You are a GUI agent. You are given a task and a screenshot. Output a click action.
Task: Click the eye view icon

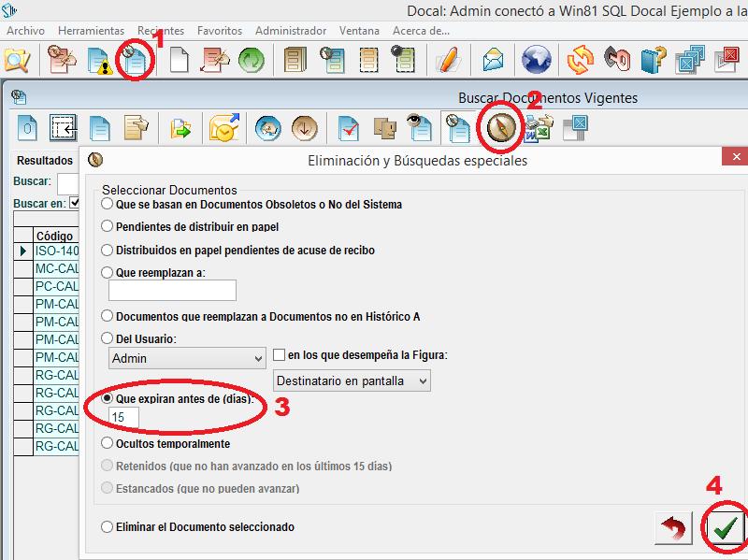[418, 127]
